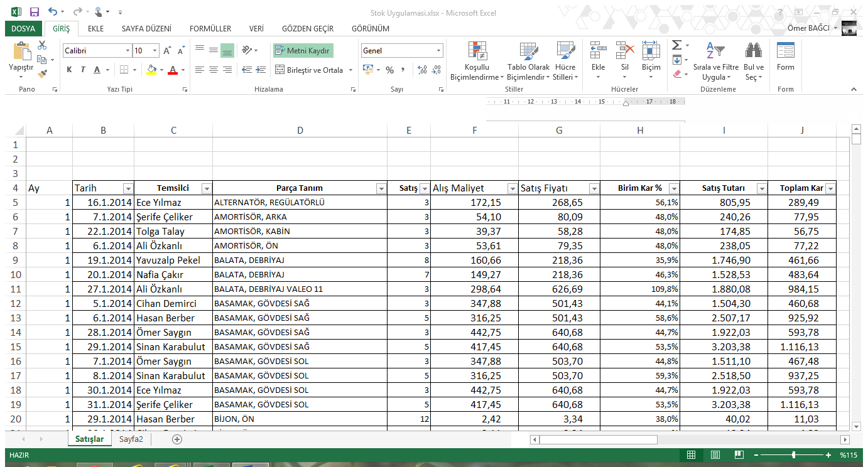Switch to the Sayfa2 sheet tab

(x=131, y=439)
